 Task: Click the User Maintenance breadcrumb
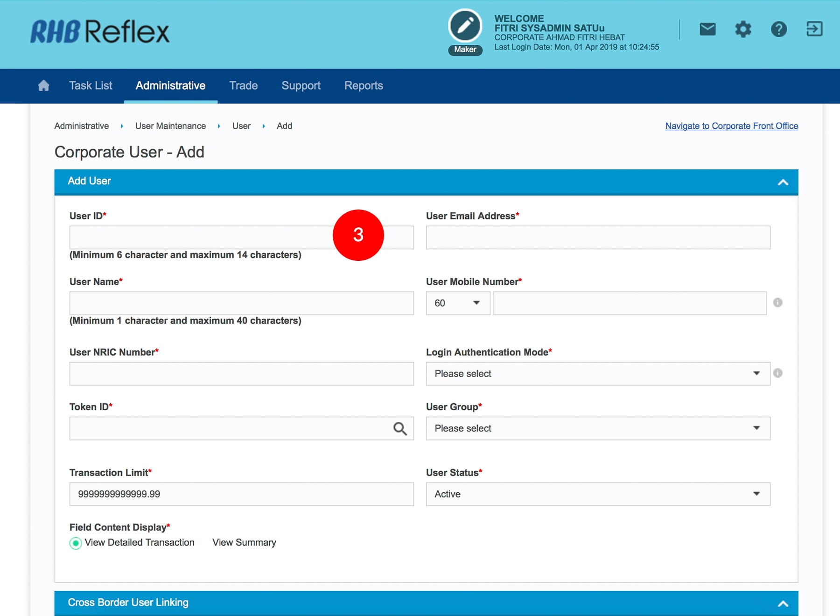pyautogui.click(x=170, y=126)
